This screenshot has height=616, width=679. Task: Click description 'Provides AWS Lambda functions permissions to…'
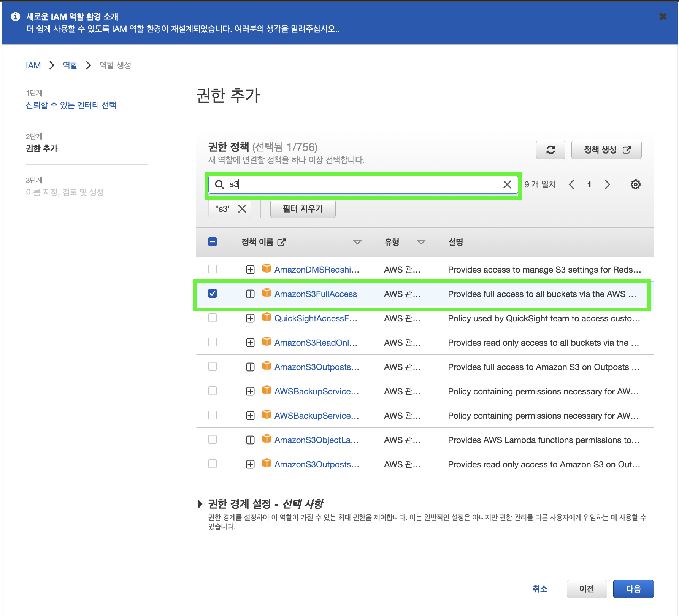pos(544,440)
